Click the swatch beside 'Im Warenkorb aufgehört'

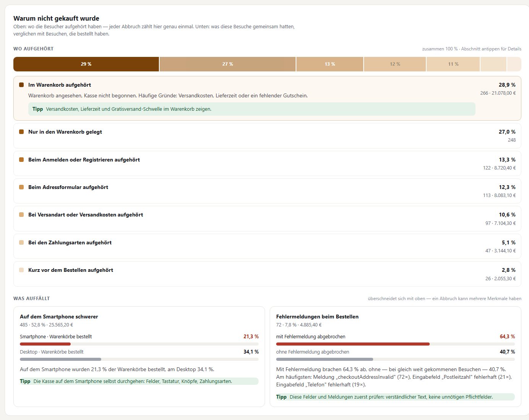tap(21, 85)
